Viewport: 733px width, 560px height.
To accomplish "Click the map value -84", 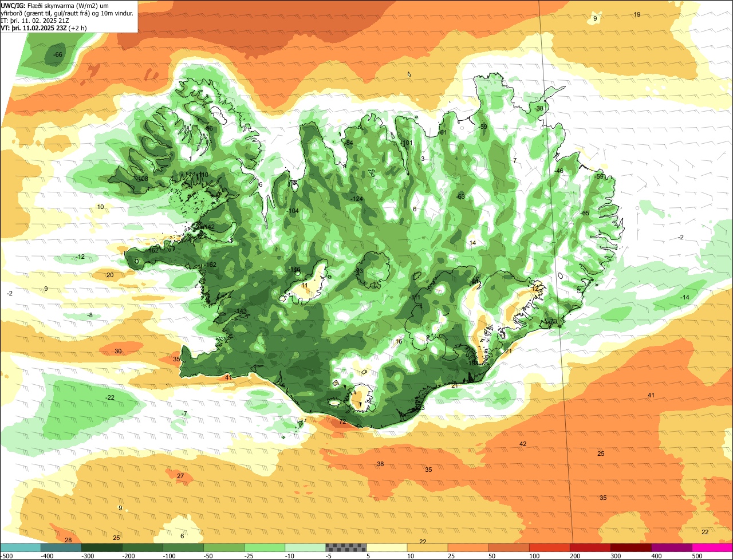I will tap(348, 143).
